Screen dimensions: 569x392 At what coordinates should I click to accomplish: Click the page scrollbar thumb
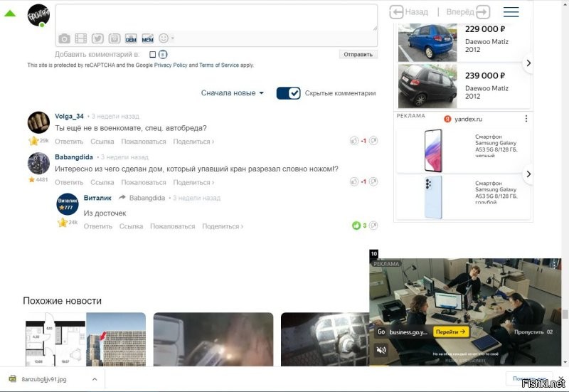(565, 314)
